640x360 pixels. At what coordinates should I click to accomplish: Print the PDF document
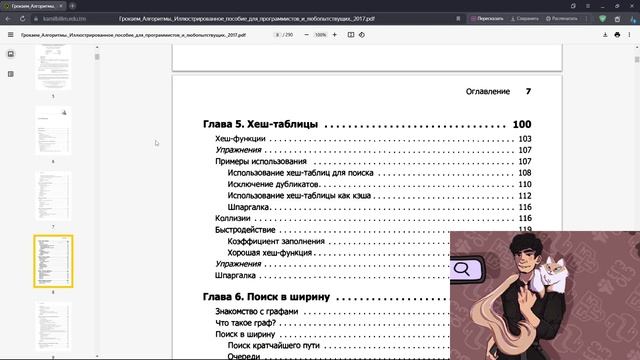click(x=617, y=35)
